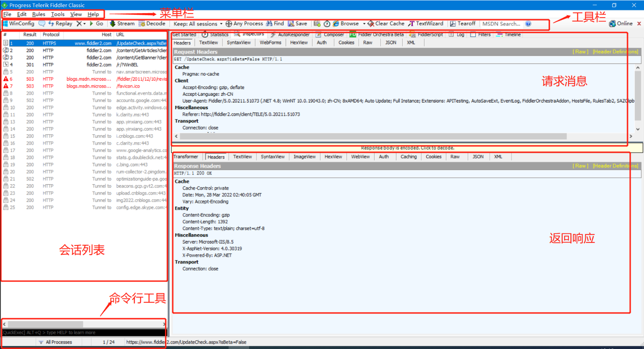The width and height of the screenshot is (644, 349).
Task: Open the Tools menu
Action: tap(58, 14)
